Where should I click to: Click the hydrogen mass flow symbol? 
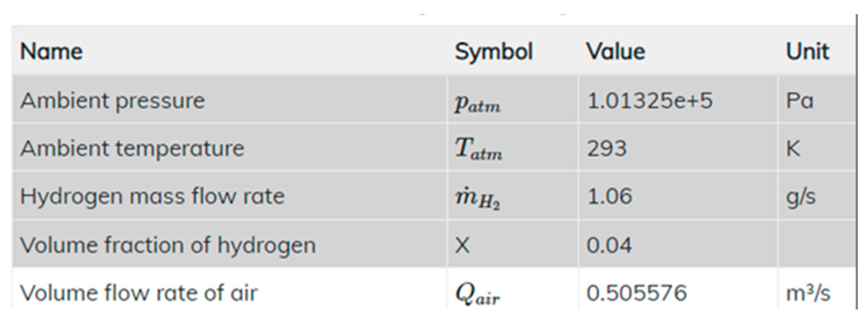point(477,198)
